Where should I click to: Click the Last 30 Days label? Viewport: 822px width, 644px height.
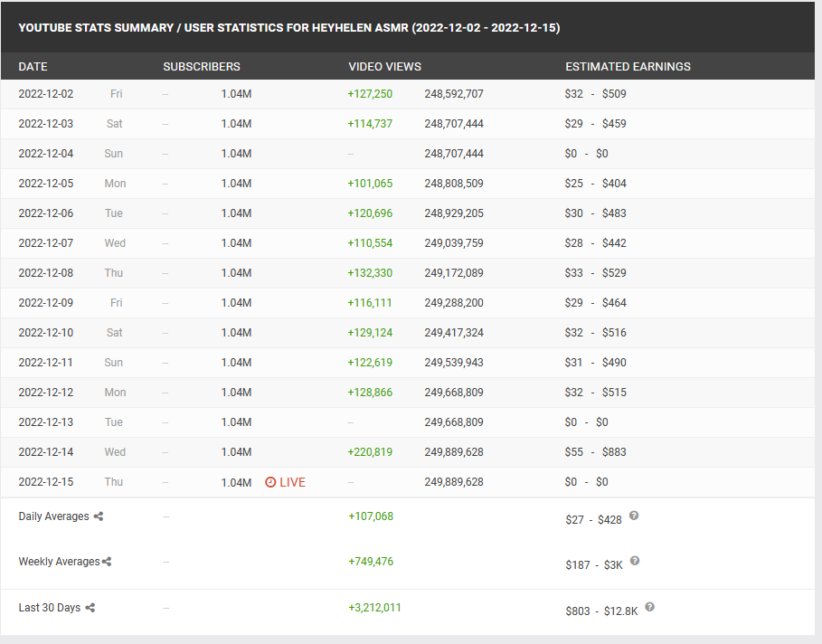(x=50, y=608)
